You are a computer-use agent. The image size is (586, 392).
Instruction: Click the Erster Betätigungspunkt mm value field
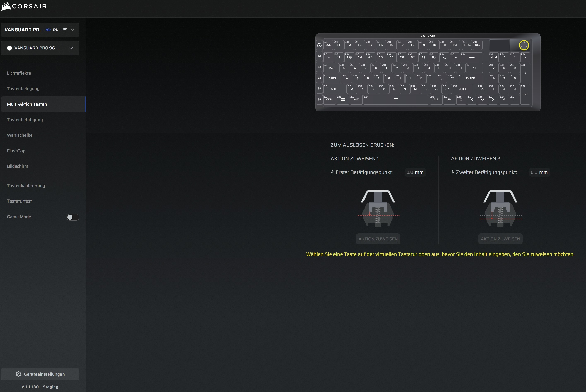coord(415,172)
